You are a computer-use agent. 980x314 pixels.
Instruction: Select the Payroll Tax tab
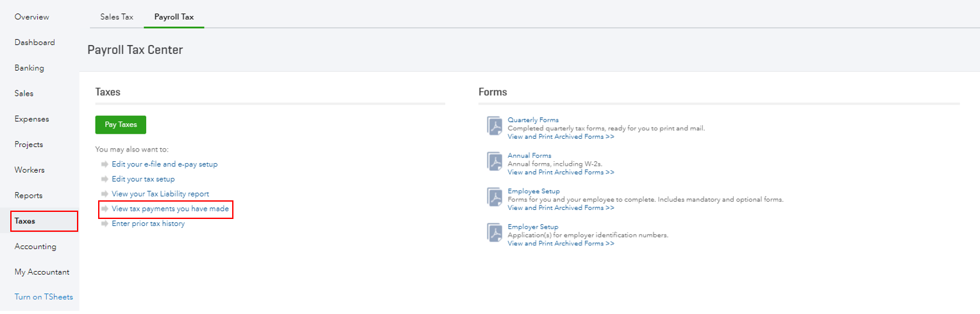[x=174, y=17]
